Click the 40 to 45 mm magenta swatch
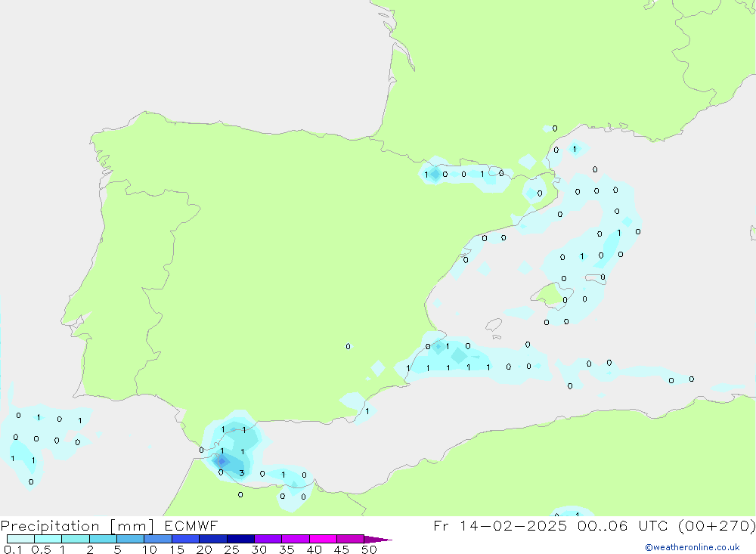 (x=323, y=539)
